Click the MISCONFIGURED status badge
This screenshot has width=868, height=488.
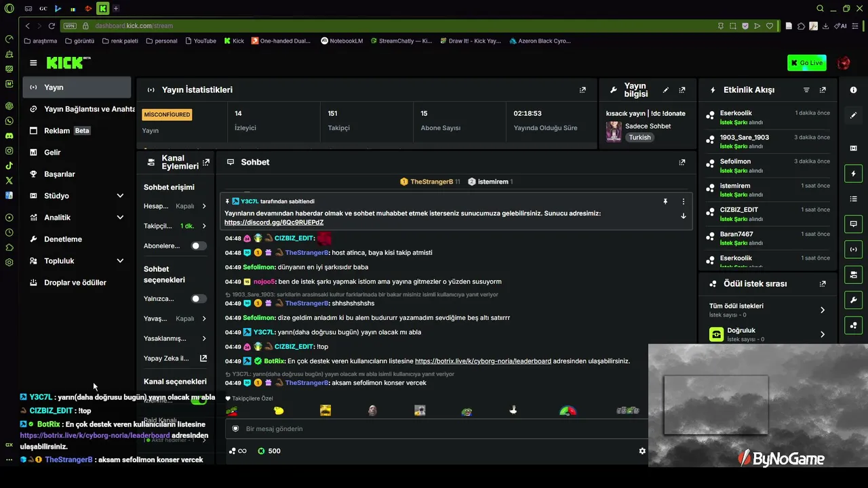point(167,115)
